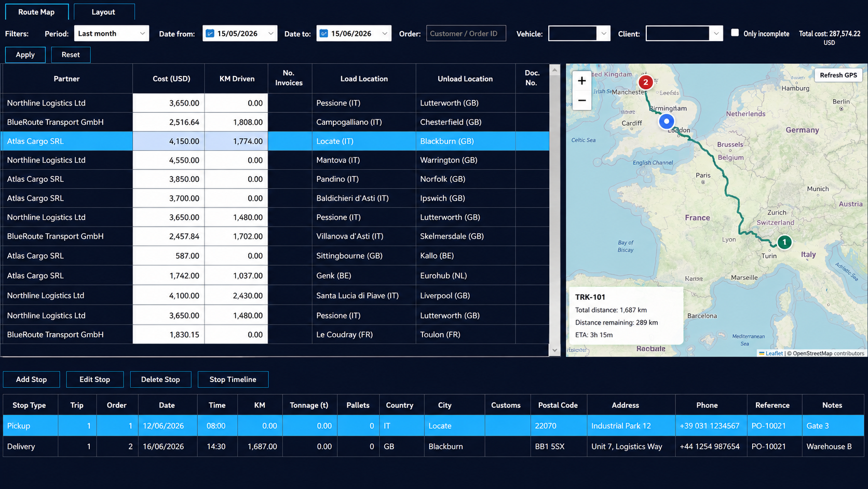Viewport: 868px width, 489px height.
Task: Select the Villanova d'Asti (IT) row
Action: pyautogui.click(x=275, y=236)
